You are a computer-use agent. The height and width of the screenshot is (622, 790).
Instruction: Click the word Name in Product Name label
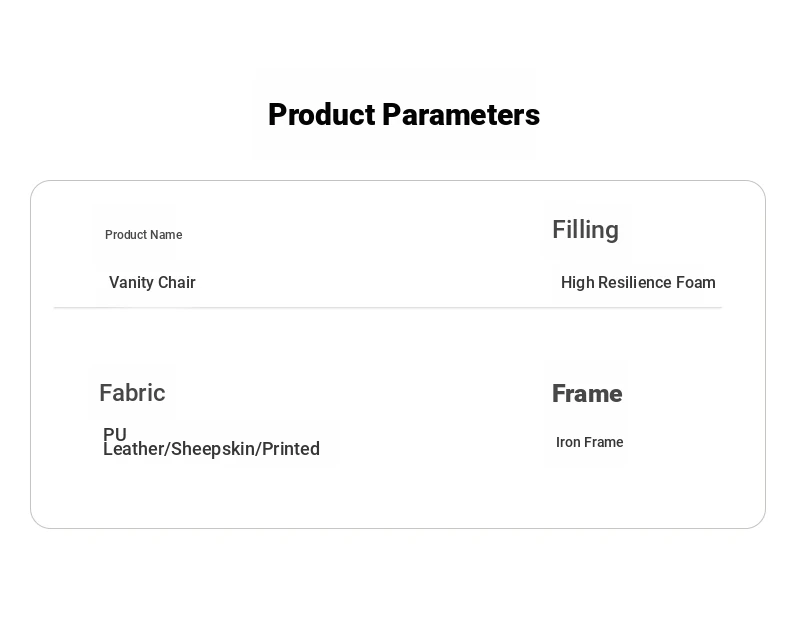(x=166, y=235)
